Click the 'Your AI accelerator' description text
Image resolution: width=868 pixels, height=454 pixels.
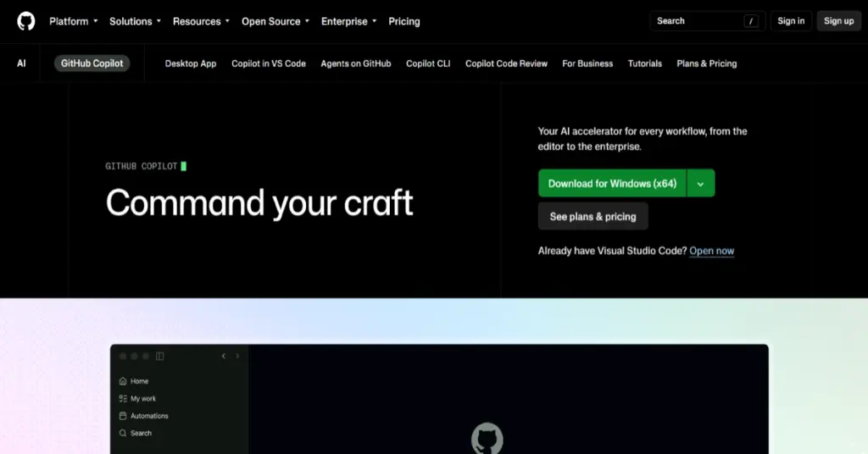[643, 139]
